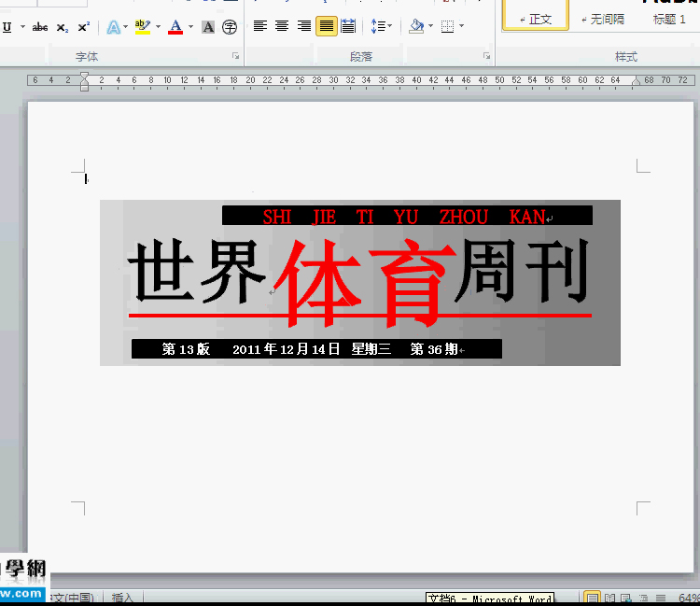Click on the black 世界 text
The height and width of the screenshot is (606, 700).
[196, 271]
